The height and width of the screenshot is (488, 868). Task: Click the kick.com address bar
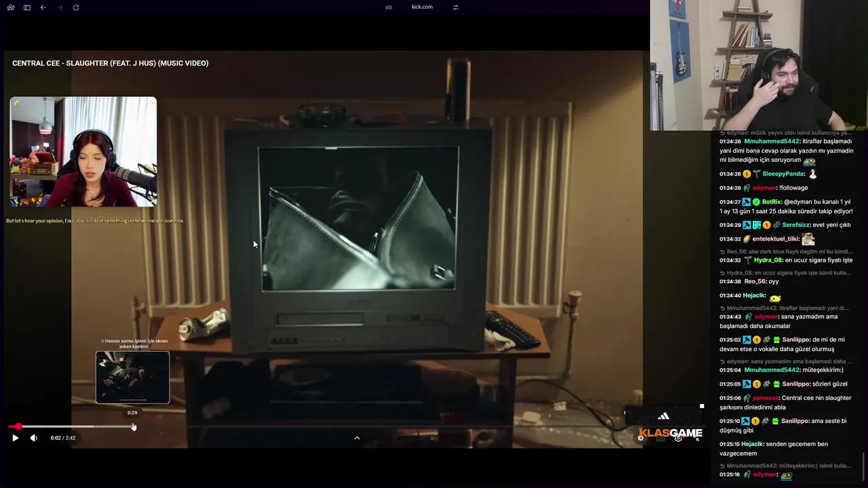click(x=422, y=7)
